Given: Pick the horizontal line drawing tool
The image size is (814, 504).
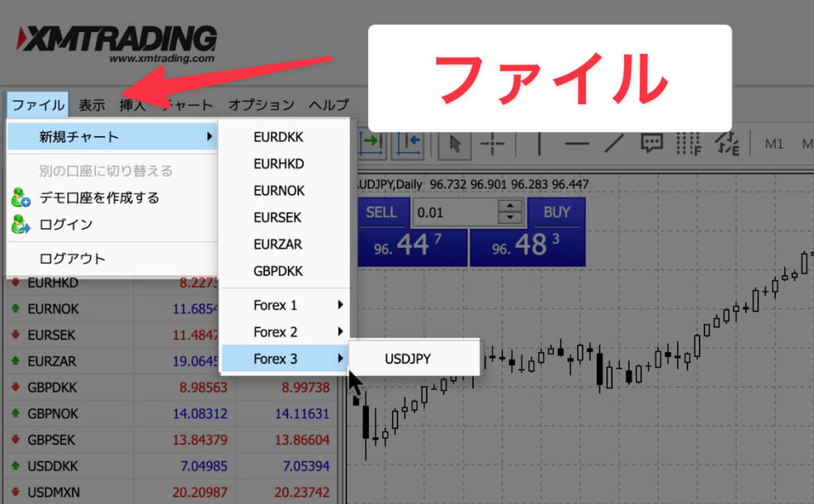Looking at the screenshot, I should pyautogui.click(x=576, y=144).
